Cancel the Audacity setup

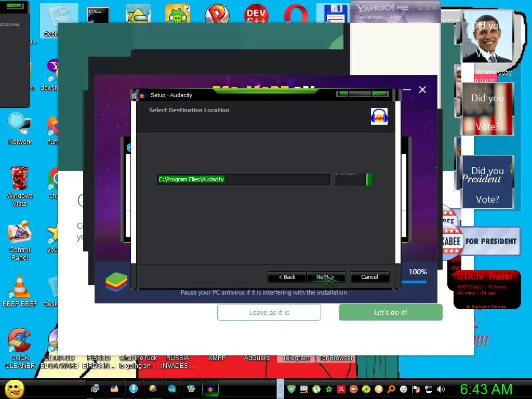(370, 277)
